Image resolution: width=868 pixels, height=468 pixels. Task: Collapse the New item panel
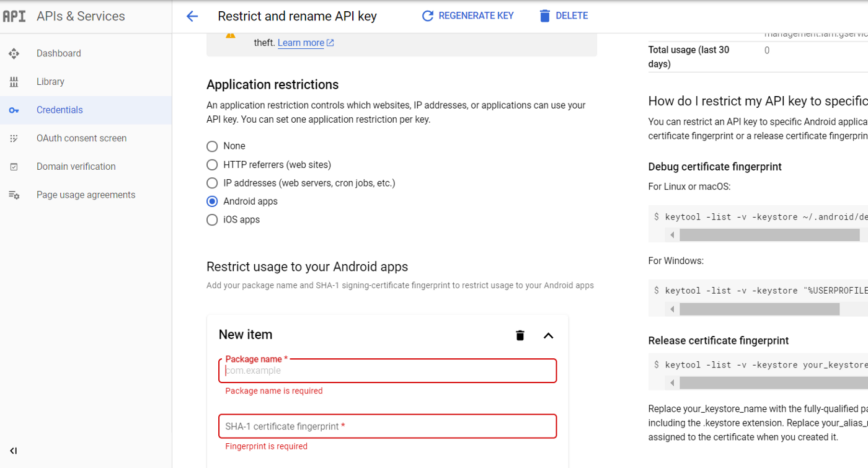point(548,335)
